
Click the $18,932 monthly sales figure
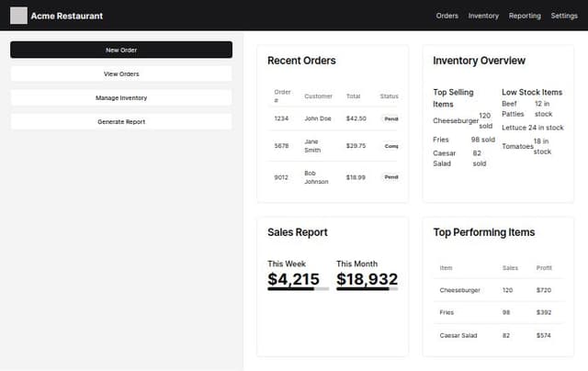click(367, 279)
